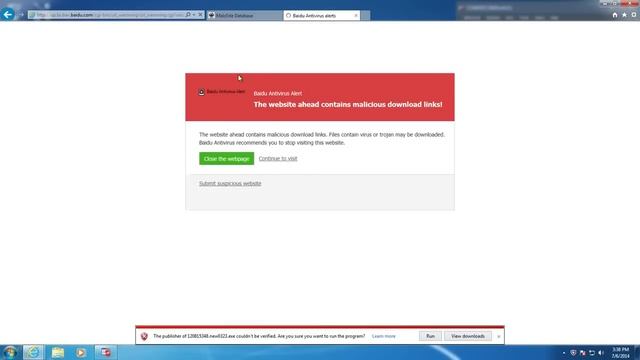Click 'The website ahead contains malicious download links!' heading
This screenshot has height=360, width=640.
348,104
